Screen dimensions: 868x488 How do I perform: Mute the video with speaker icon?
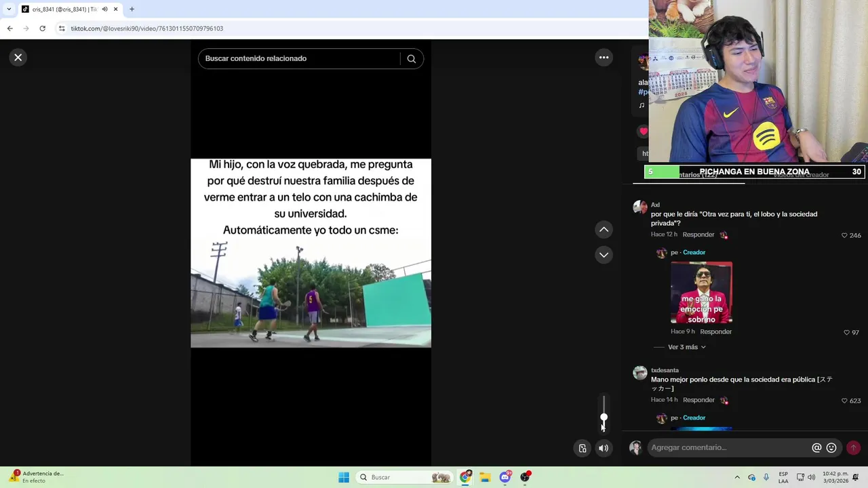[604, 448]
